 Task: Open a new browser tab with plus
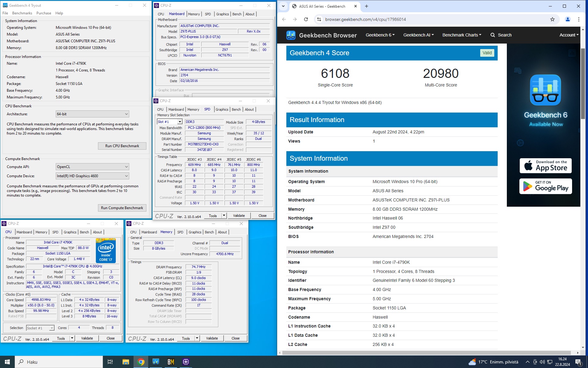pos(367,6)
